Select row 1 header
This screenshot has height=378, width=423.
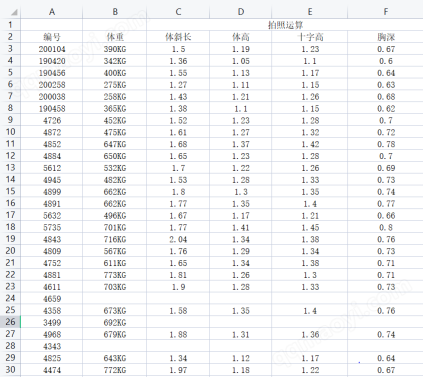[10, 25]
